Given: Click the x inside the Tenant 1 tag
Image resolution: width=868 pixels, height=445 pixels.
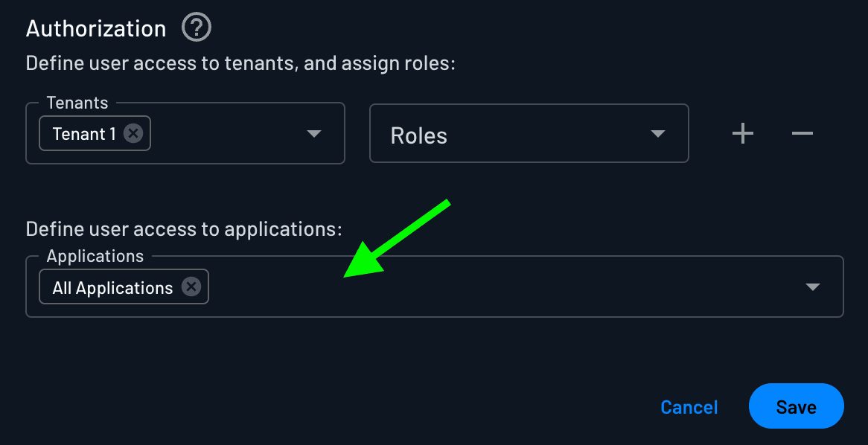Looking at the screenshot, I should tap(133, 134).
